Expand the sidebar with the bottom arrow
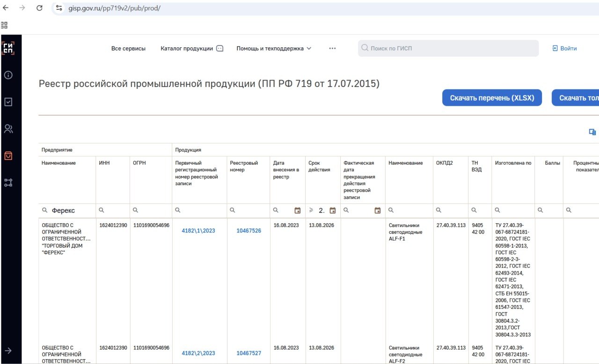The width and height of the screenshot is (599, 364). (x=8, y=350)
